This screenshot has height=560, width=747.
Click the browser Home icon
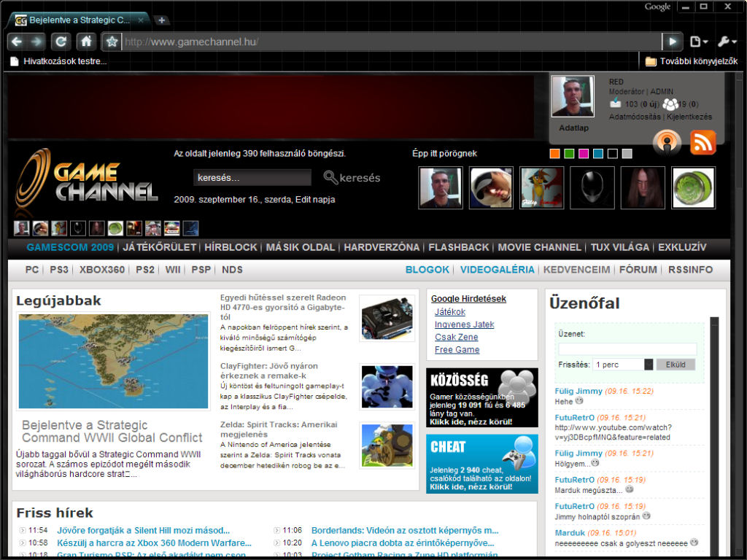click(86, 42)
